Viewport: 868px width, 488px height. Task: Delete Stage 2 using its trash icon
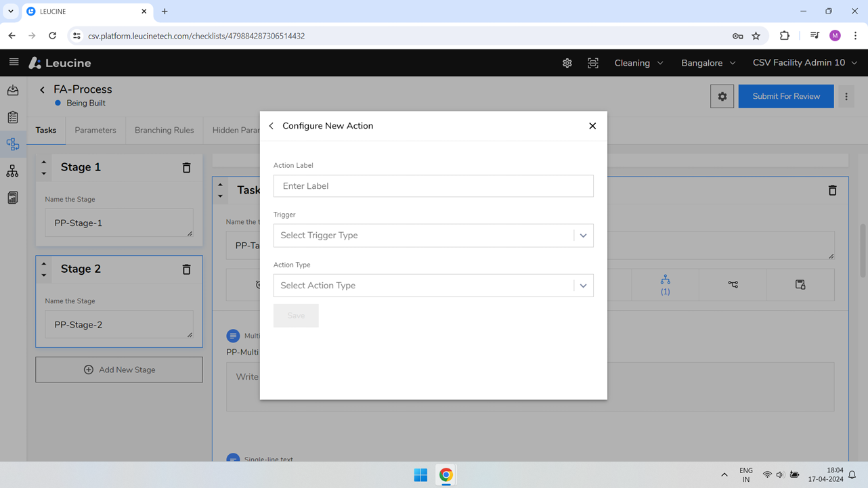coord(186,269)
